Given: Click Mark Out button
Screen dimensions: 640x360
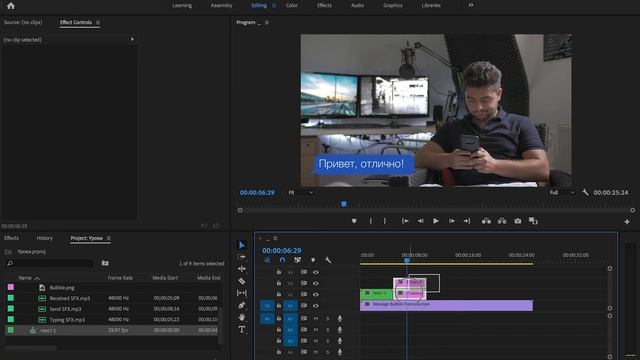Looking at the screenshot, I should point(384,221).
